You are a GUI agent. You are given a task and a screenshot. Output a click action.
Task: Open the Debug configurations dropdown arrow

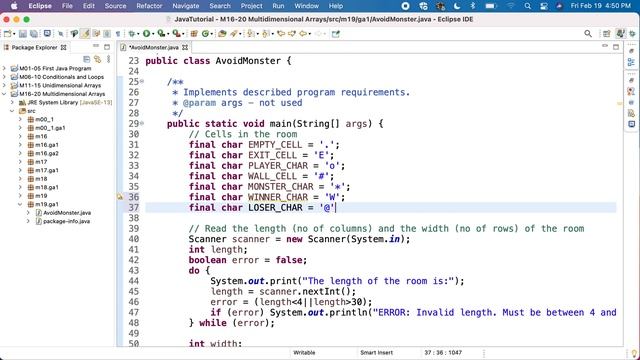[138, 34]
